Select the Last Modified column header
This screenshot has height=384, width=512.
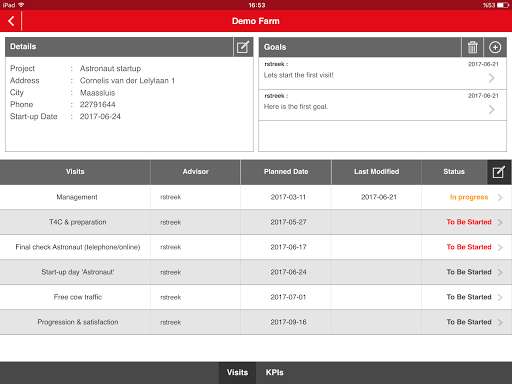(x=377, y=172)
